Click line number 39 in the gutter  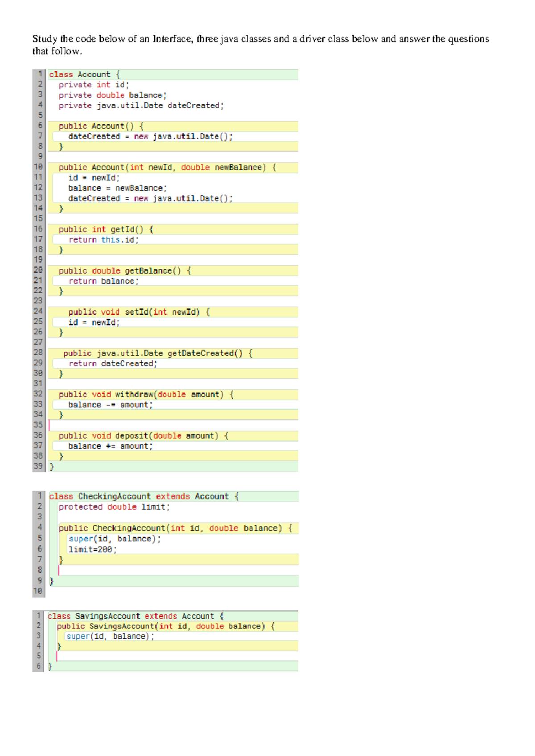(38, 466)
